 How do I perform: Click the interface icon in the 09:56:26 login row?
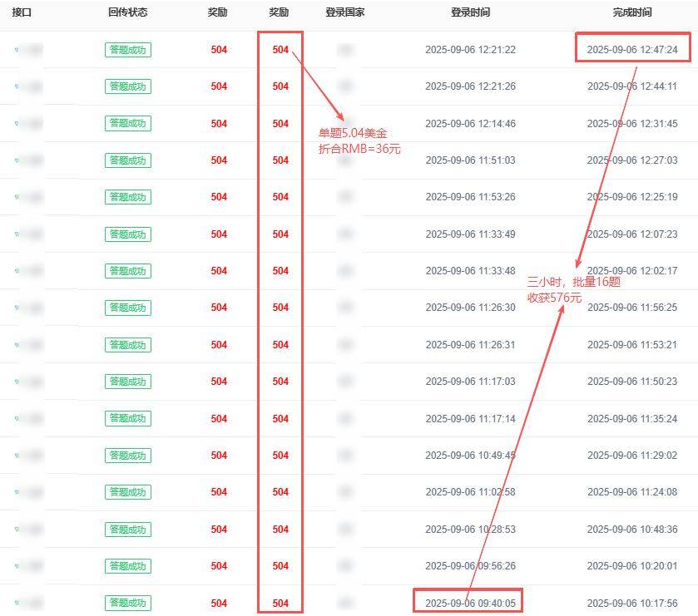(17, 566)
